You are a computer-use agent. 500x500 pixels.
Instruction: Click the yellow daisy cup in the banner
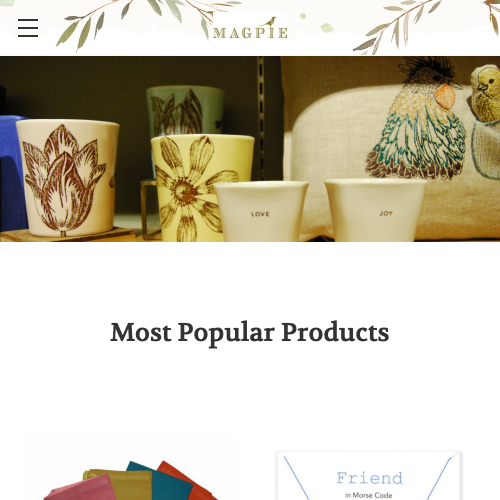pos(197,188)
